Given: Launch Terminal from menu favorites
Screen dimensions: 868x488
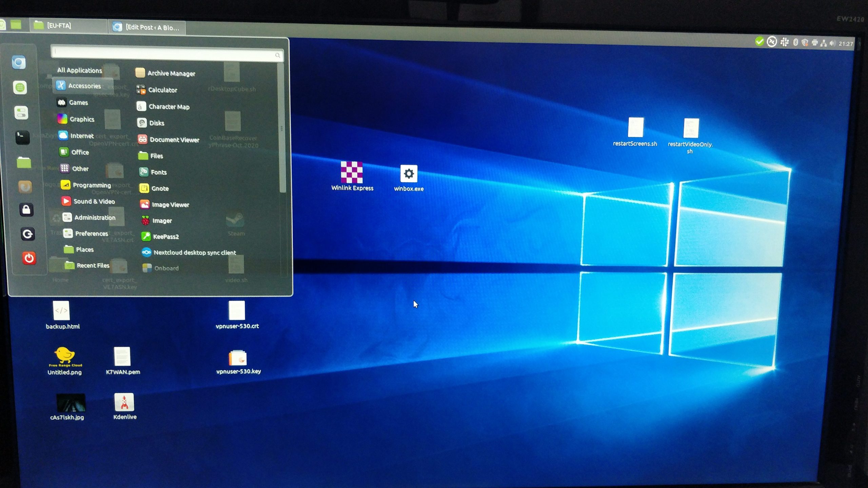Looking at the screenshot, I should [x=23, y=138].
